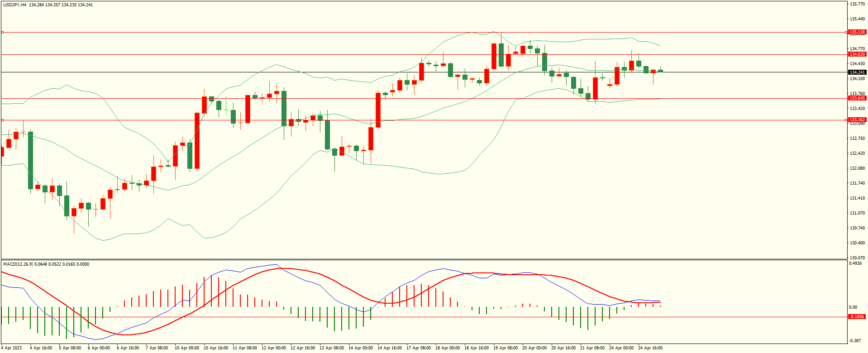
Task: Click the 133.645 level price tag
Action: click(x=857, y=98)
